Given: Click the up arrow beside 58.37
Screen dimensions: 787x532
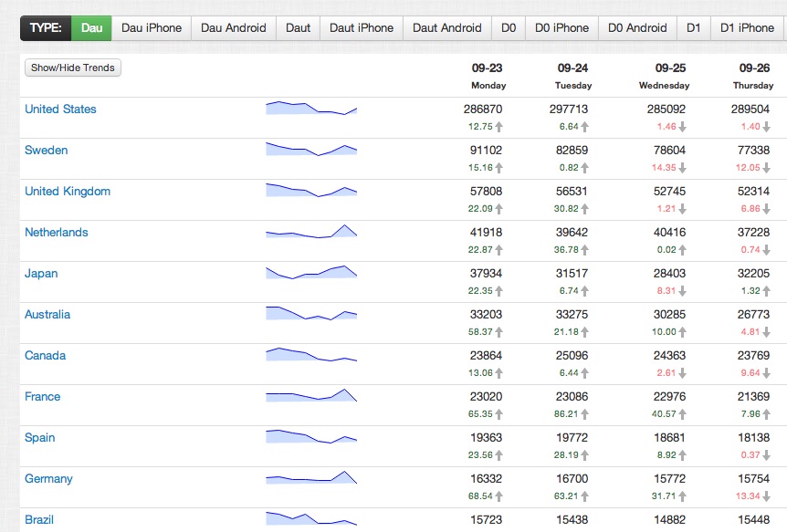Looking at the screenshot, I should pyautogui.click(x=498, y=332).
